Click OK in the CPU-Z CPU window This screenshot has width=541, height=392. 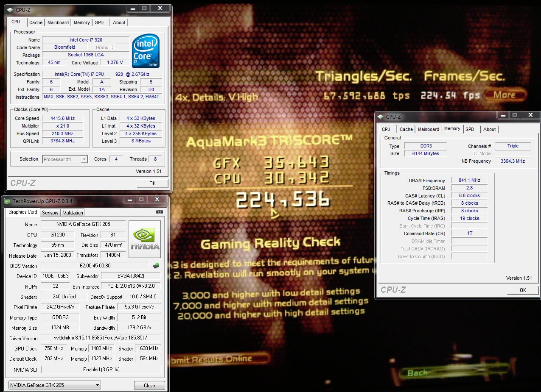152,183
